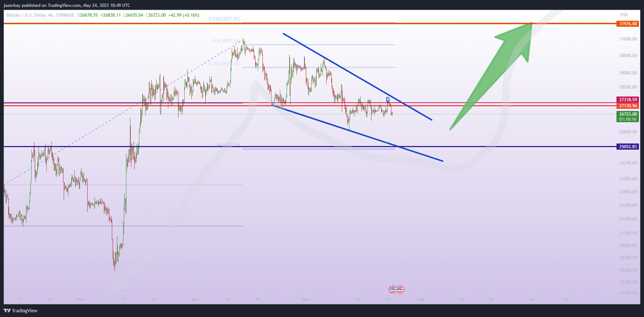644x317 pixels.
Task: Click the high value H26838.11
Action: pyautogui.click(x=110, y=15)
